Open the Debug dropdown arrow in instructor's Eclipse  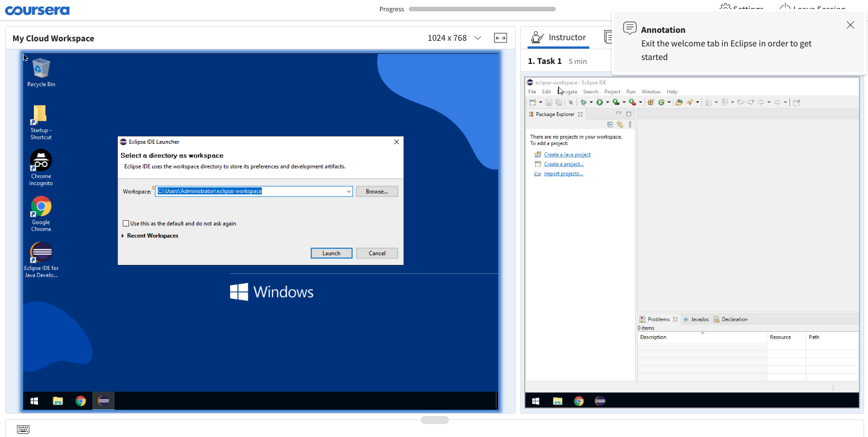591,102
